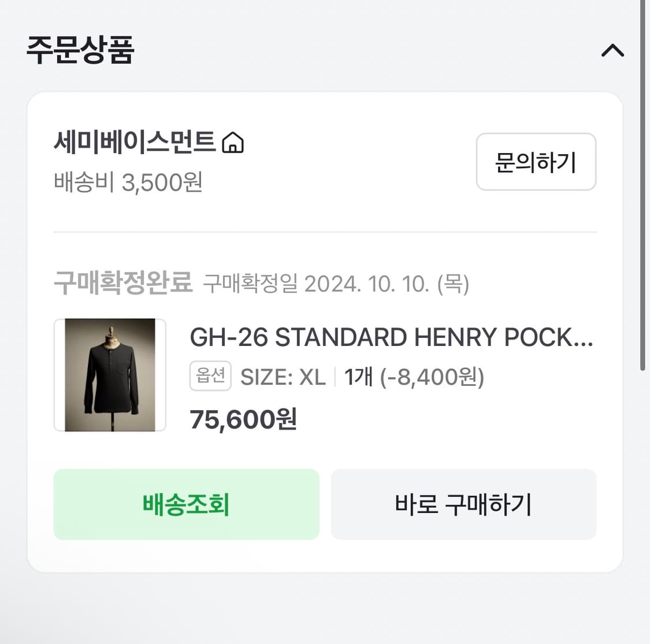Image resolution: width=650 pixels, height=644 pixels.
Task: Collapse the 주문상품 section chevron
Action: (613, 51)
